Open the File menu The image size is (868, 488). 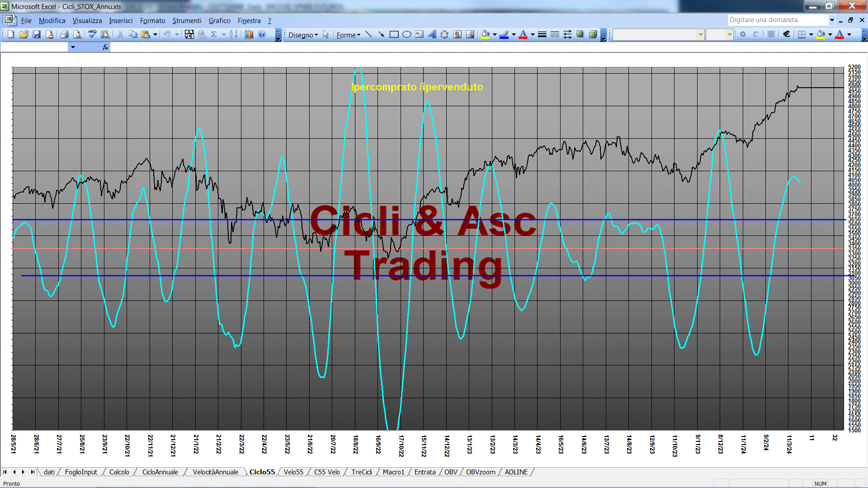pyautogui.click(x=26, y=21)
